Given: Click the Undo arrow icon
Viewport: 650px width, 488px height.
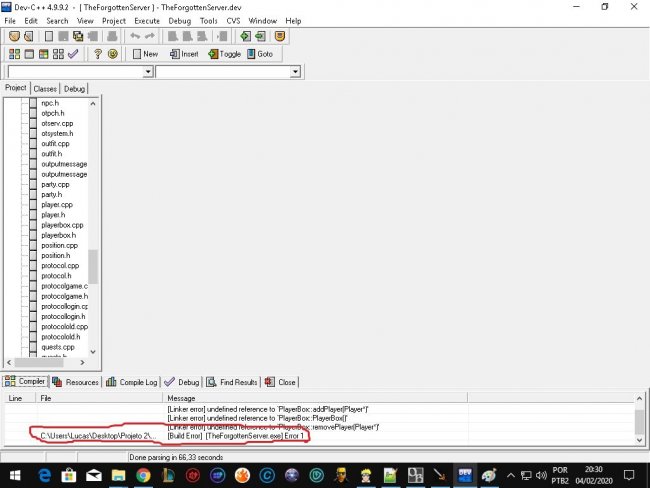Looking at the screenshot, I should point(135,36).
